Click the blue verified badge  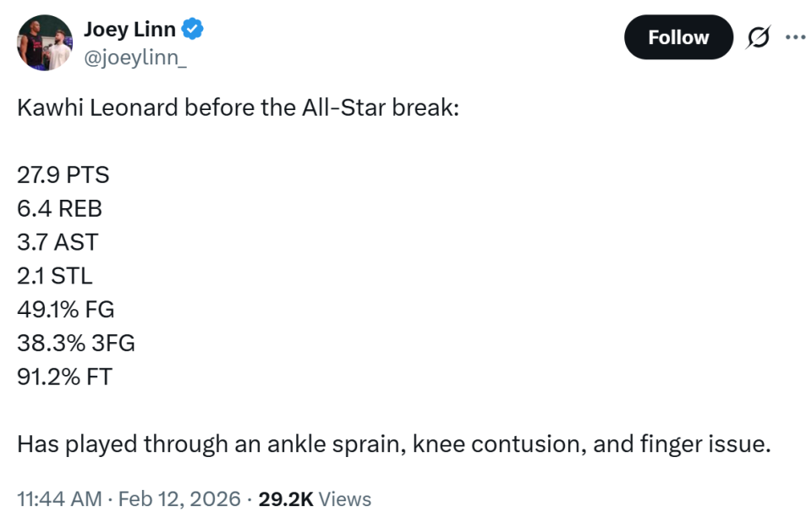click(194, 30)
